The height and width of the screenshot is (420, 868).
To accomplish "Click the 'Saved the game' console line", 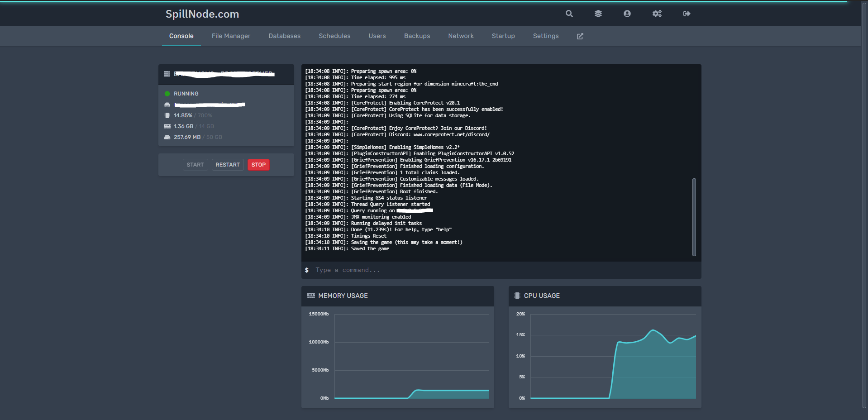I will (347, 248).
